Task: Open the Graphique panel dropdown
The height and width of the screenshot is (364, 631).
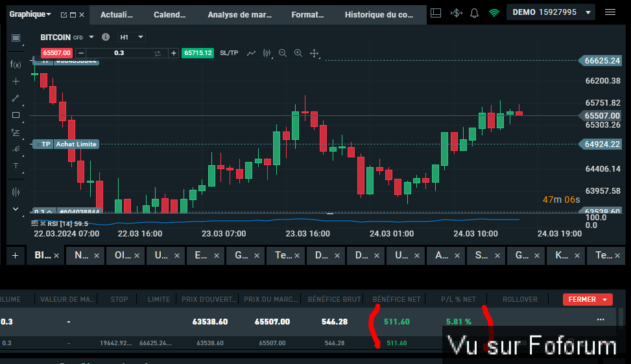Action: click(30, 14)
